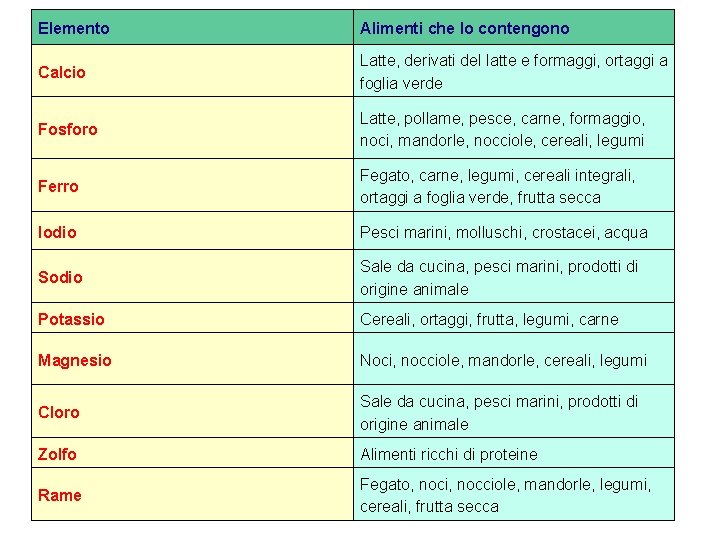Select the "Cereali, ortaggi, frutta, legumi, carne" cell
The image size is (720, 540).
tap(489, 319)
